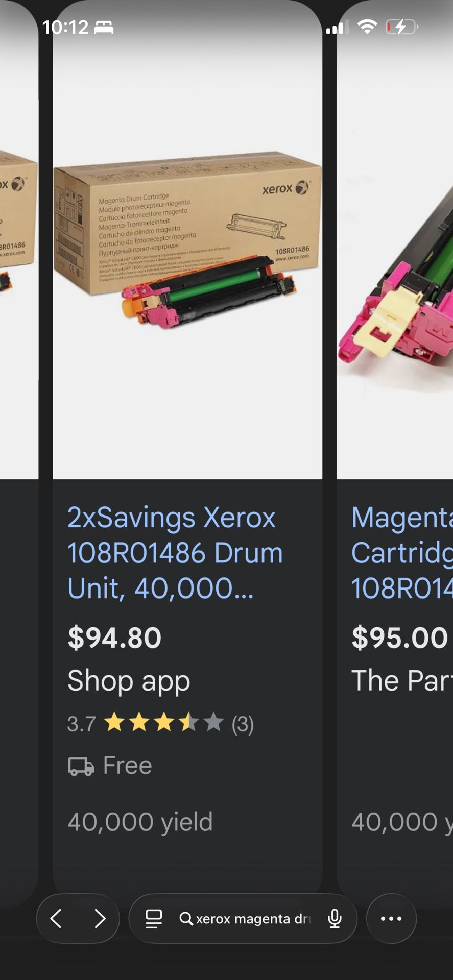
Task: Open the 2xSavings Xerox 108R01486 Drum link
Action: coord(175,553)
